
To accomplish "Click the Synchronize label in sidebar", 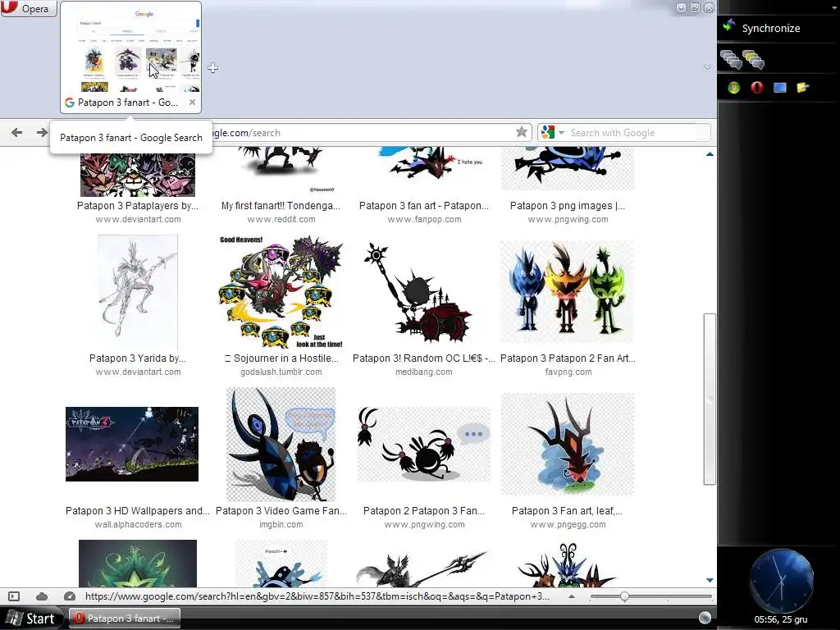I will tap(771, 29).
